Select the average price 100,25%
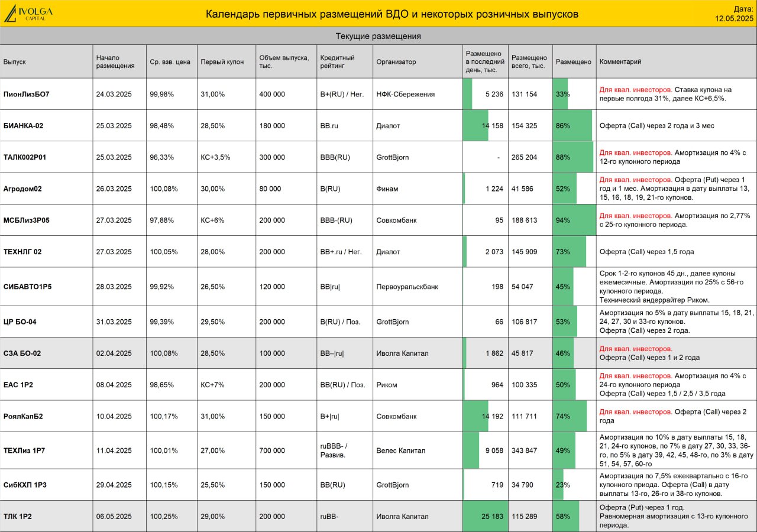 164,516
